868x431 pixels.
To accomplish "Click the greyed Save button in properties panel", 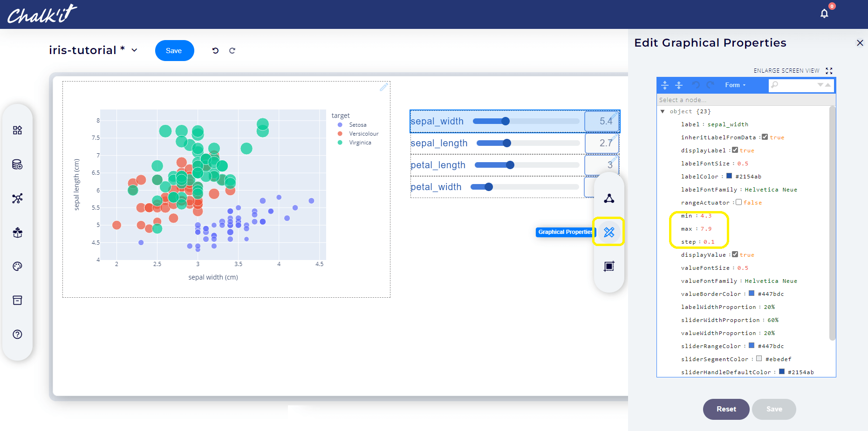I will click(774, 409).
